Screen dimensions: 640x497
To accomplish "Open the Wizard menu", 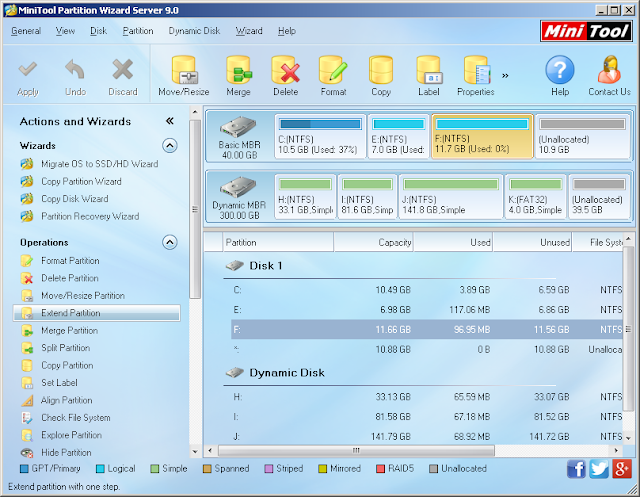I will point(249,31).
